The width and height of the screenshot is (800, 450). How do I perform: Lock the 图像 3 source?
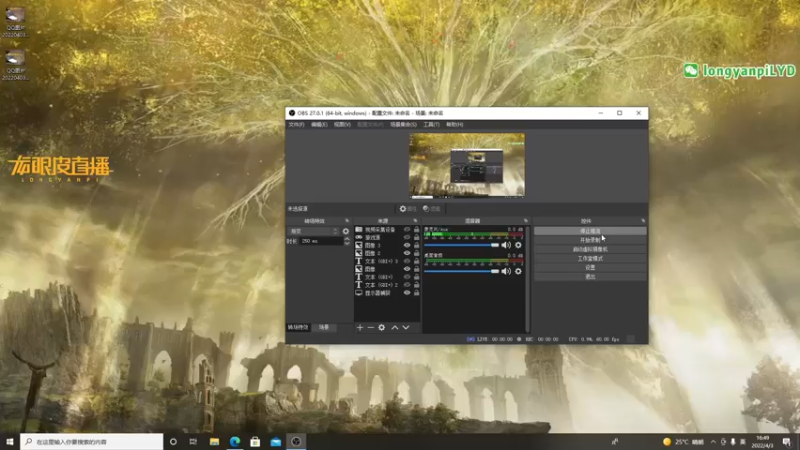[416, 245]
